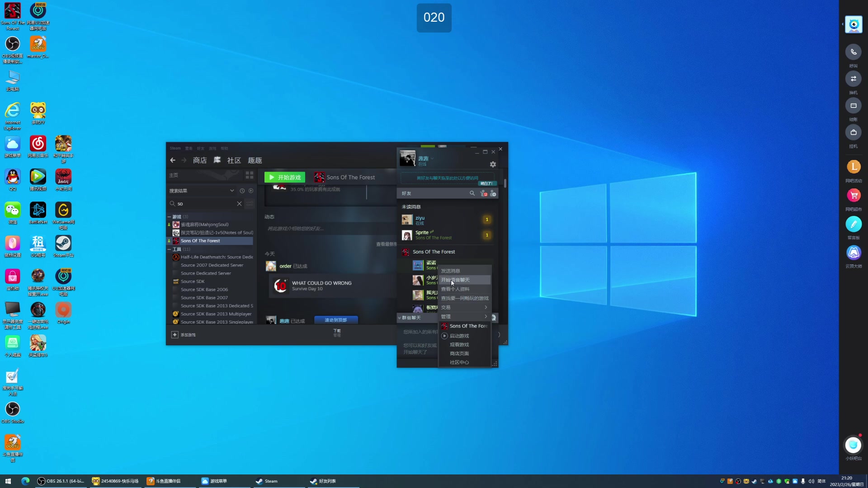Open QQ penguin desktop shortcut

(13, 180)
